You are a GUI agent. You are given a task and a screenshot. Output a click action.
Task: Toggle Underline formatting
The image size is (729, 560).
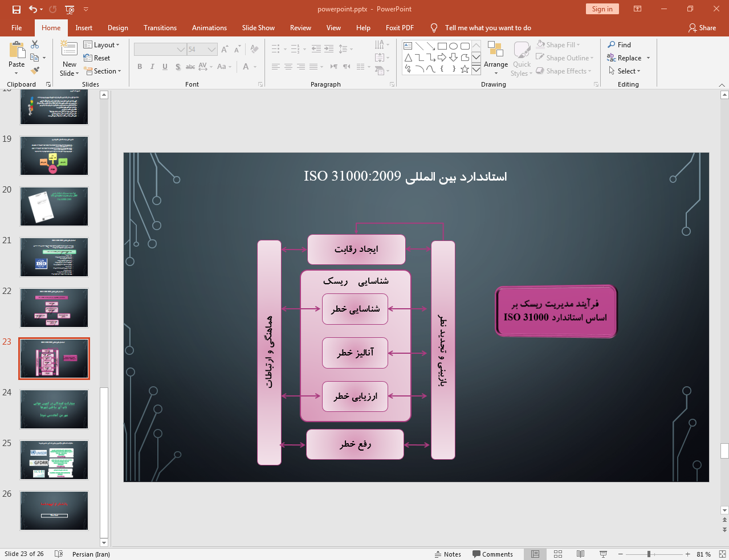point(165,67)
